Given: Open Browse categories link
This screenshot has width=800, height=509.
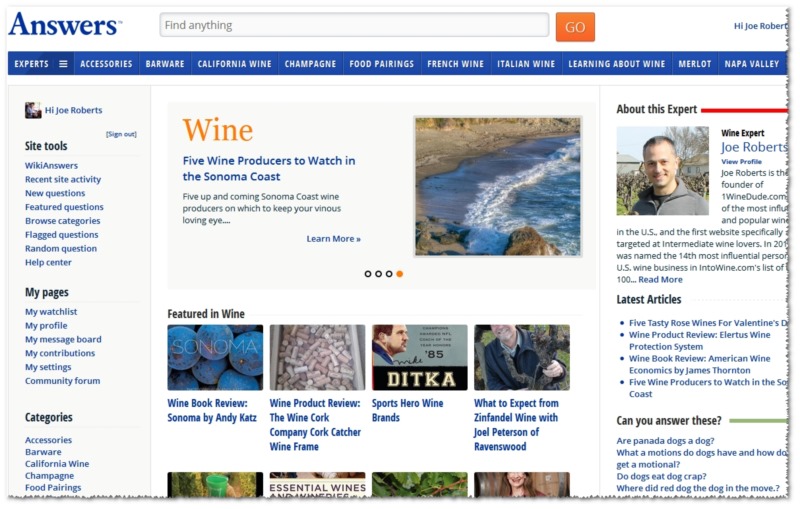Looking at the screenshot, I should pos(63,221).
